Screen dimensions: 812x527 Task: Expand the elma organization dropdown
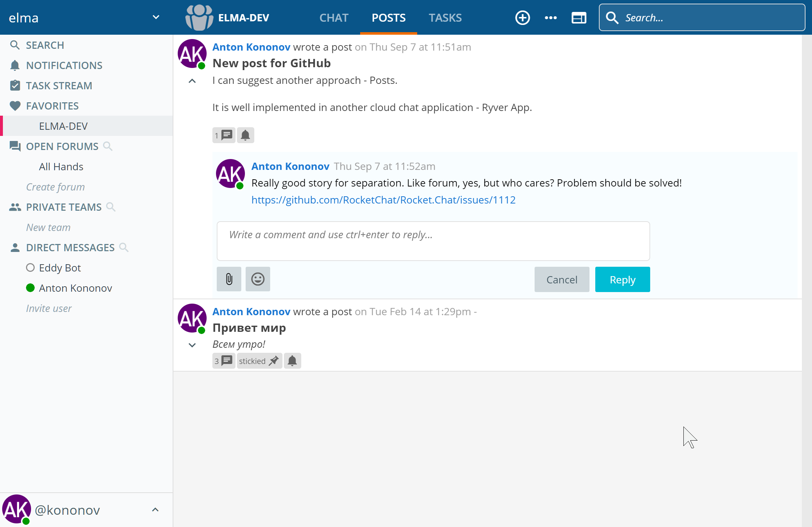(156, 17)
